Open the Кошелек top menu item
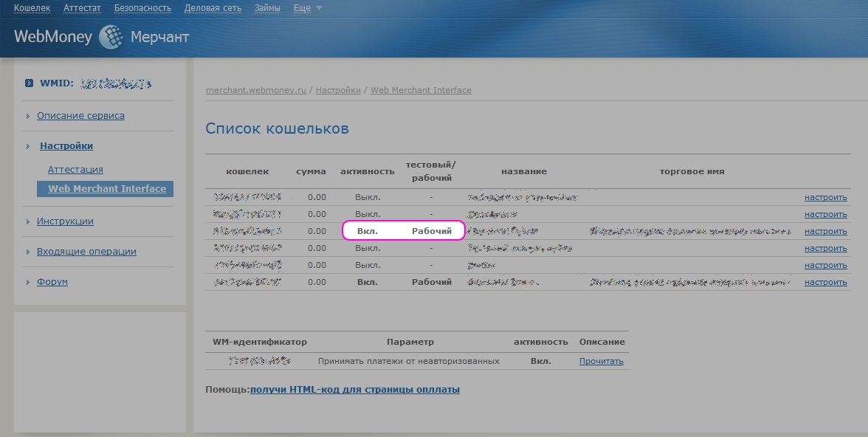Viewport: 868px width, 437px height. (x=32, y=8)
